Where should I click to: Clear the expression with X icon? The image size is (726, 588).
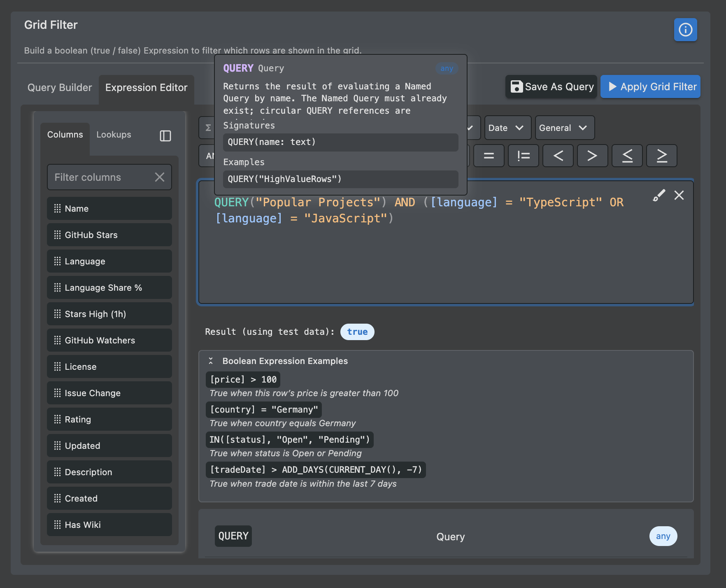pos(679,195)
